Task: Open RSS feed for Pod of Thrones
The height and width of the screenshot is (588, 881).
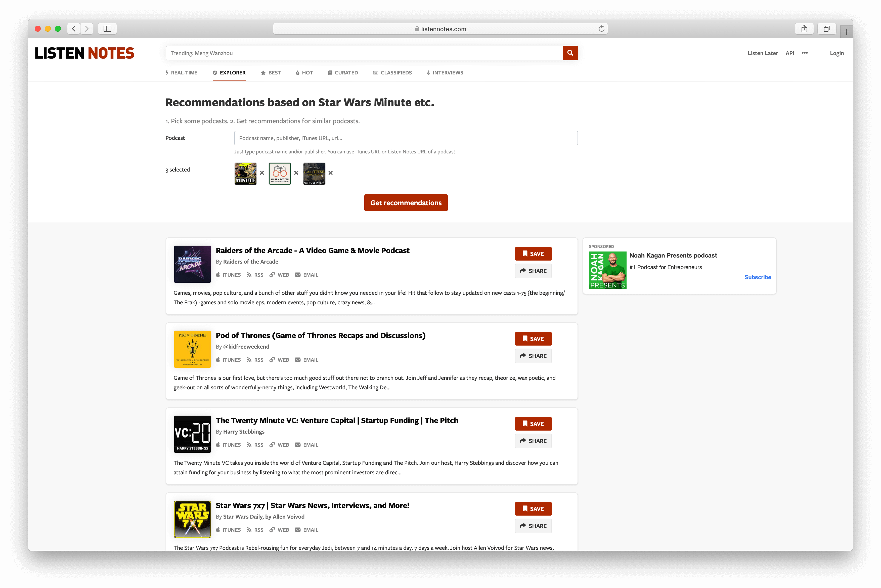Action: (x=255, y=360)
